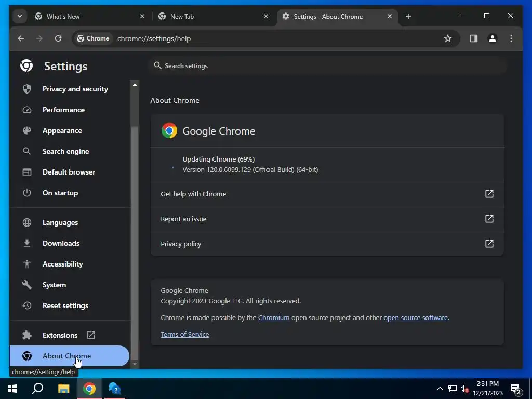Open the notification center icon
Screen dimensions: 532x399
tap(516, 390)
